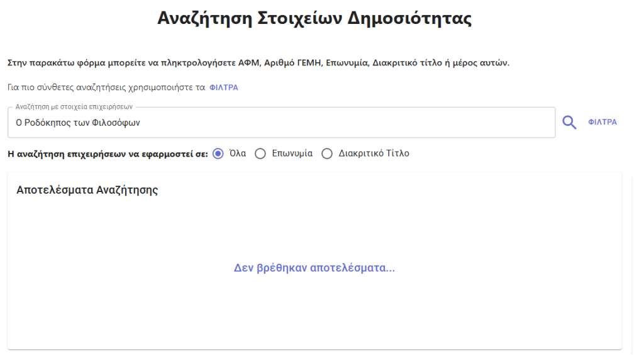Open ΦΙΛΤΡΑ button beside the search icon
This screenshot has width=644, height=355.
click(602, 122)
